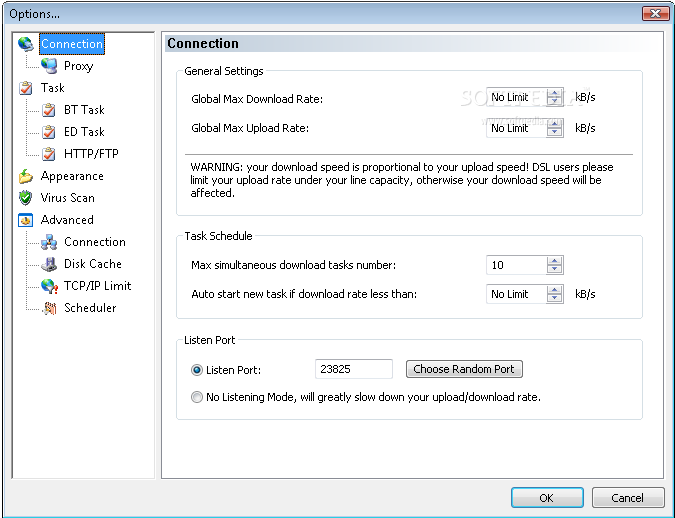Click the HTTP/FTP clipboard icon

(x=49, y=154)
